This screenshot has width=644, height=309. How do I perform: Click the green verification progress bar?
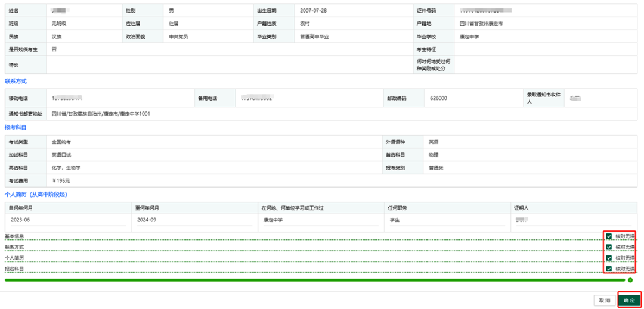pos(314,280)
